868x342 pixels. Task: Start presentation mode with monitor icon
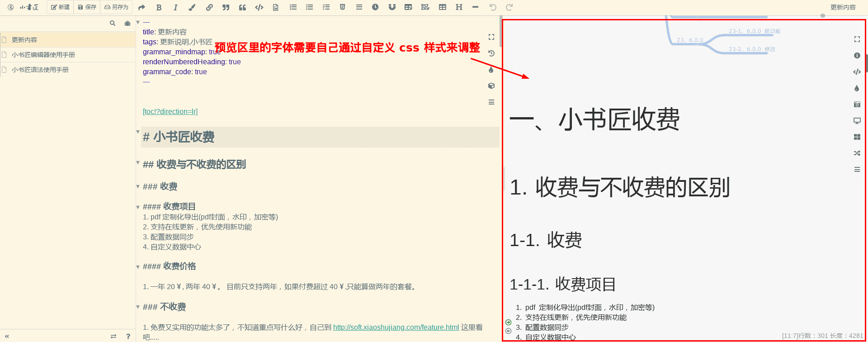(857, 121)
